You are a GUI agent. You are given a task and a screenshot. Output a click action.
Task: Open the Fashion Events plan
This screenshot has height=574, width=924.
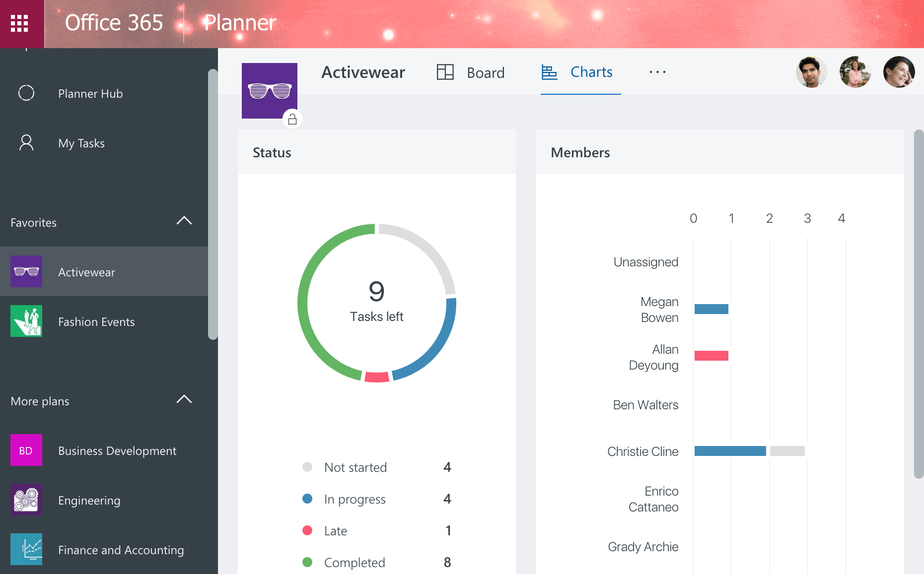pos(96,321)
